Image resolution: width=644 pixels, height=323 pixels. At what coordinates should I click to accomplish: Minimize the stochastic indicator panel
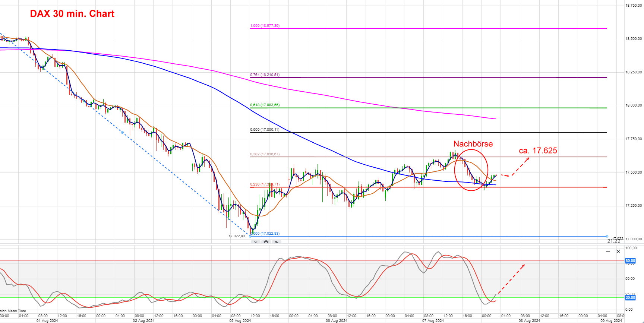(608, 251)
